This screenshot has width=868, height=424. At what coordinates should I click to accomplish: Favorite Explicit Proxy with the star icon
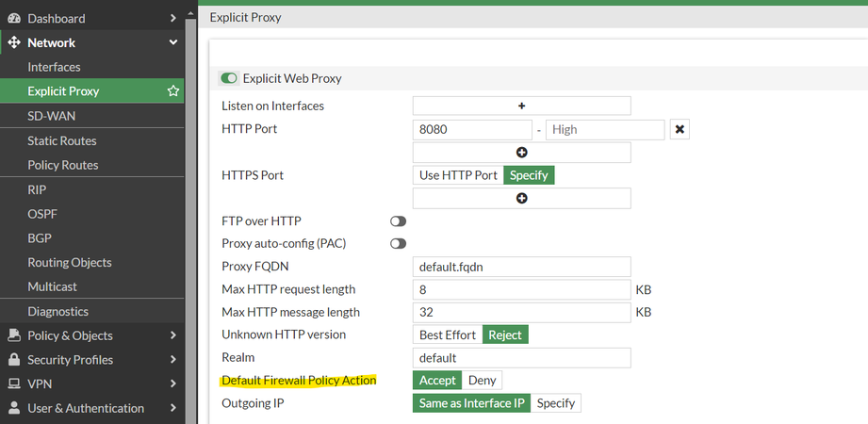172,91
